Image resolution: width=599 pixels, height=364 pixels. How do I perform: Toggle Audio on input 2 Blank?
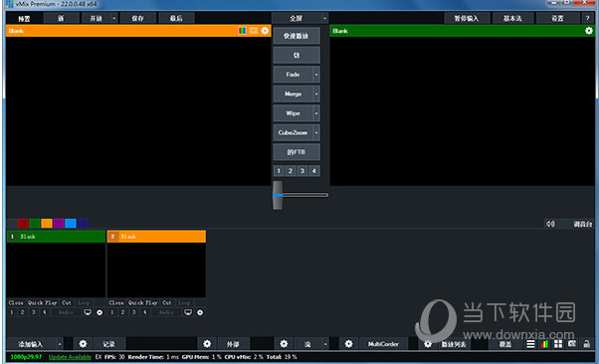coord(166,312)
